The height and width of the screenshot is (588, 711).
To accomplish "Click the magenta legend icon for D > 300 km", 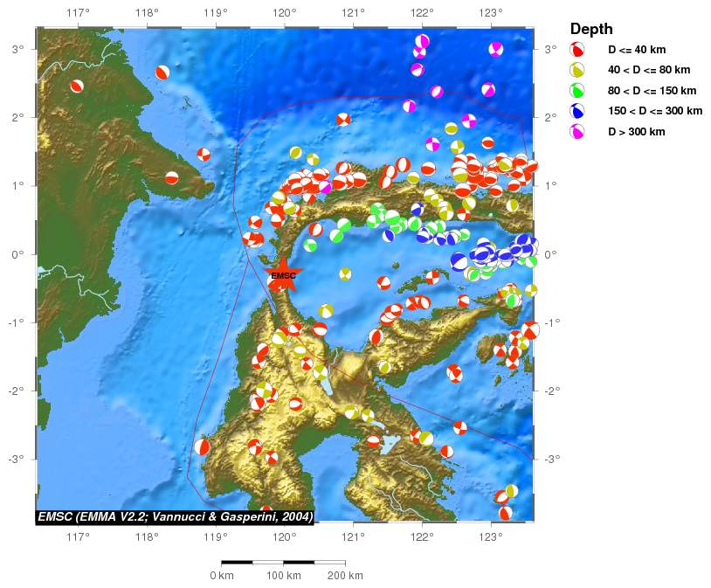I will [577, 132].
